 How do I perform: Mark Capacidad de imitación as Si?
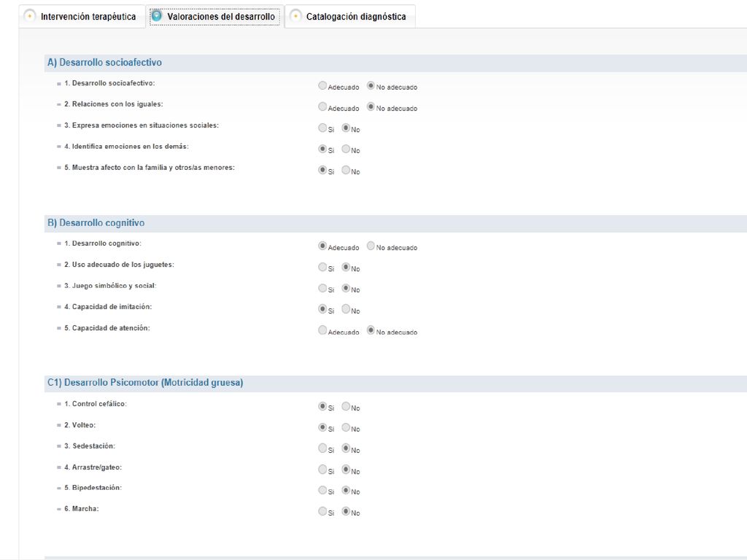click(x=322, y=309)
